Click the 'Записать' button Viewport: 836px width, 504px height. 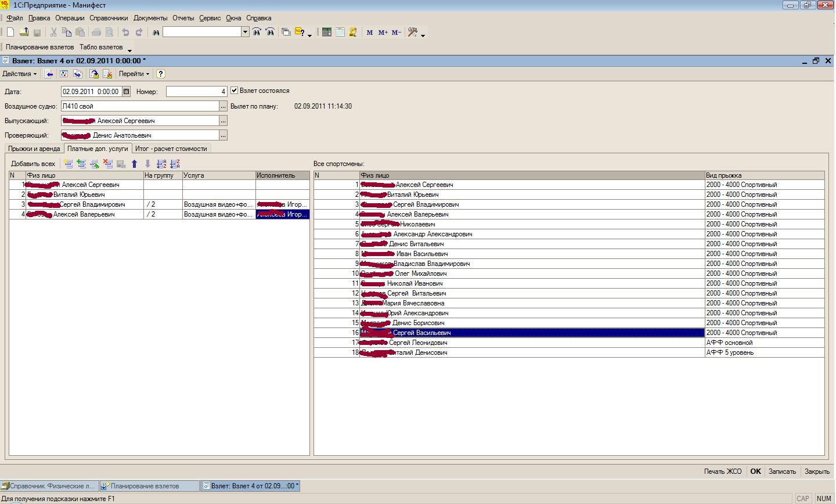[x=782, y=471]
